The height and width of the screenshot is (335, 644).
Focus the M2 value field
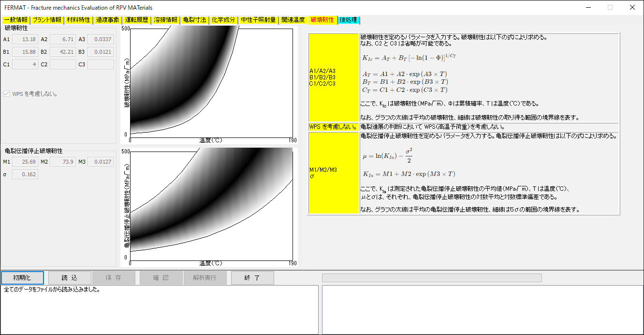pyautogui.click(x=63, y=162)
